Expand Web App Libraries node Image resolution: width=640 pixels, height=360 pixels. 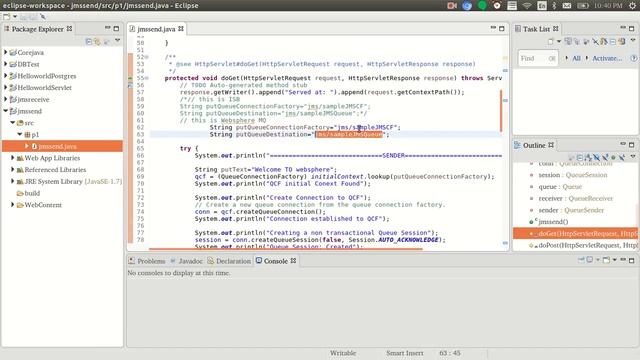point(13,158)
